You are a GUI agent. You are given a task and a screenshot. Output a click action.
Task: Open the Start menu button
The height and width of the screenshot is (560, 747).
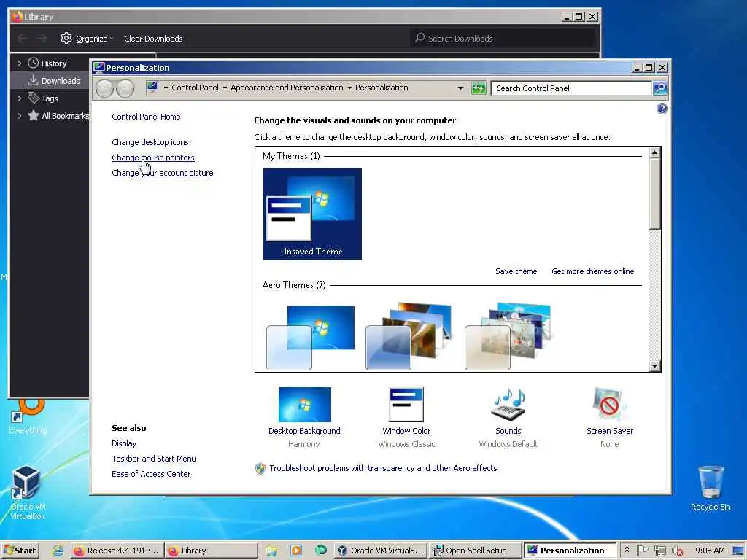point(20,551)
